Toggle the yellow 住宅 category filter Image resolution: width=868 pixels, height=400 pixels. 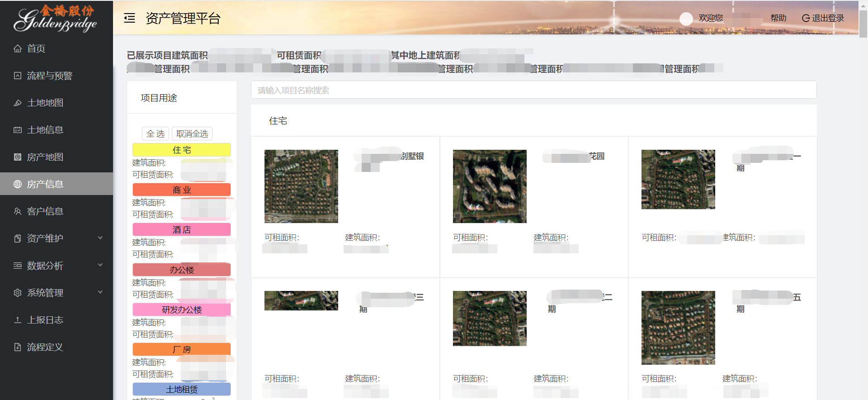click(182, 150)
